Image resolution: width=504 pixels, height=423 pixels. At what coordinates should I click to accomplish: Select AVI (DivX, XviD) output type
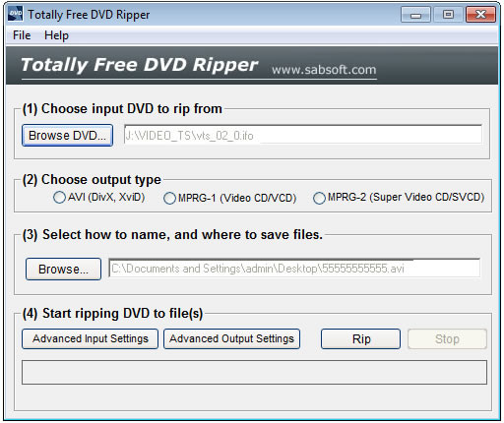click(x=98, y=197)
